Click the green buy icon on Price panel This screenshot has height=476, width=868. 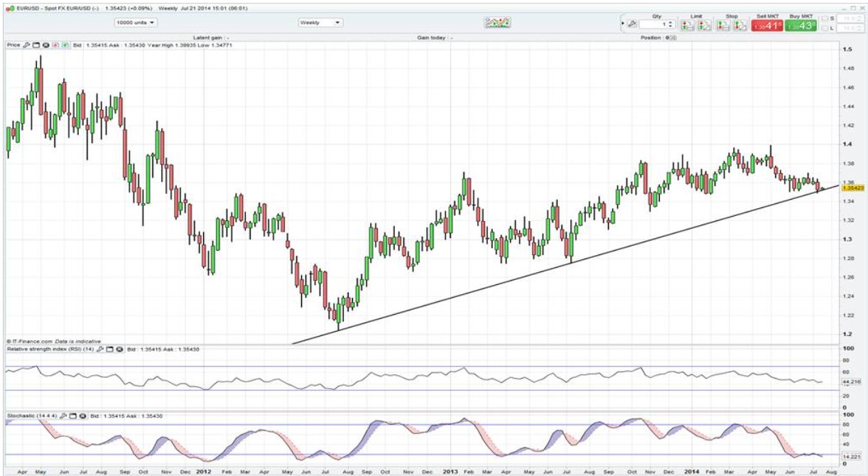coord(65,45)
